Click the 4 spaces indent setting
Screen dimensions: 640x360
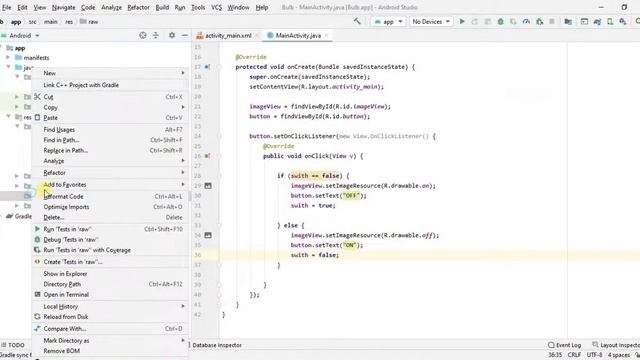click(x=619, y=355)
